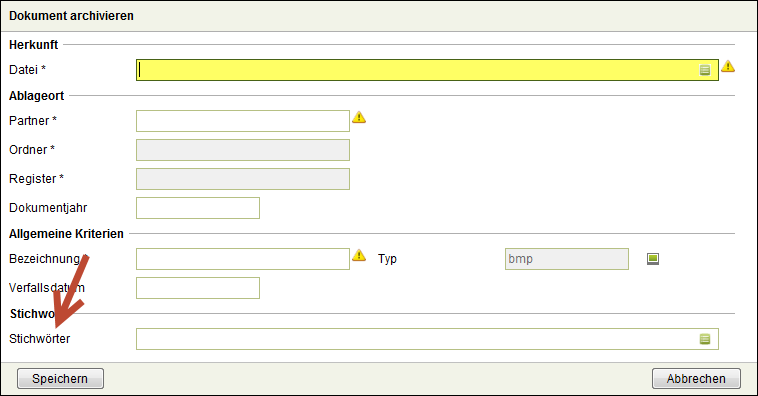The height and width of the screenshot is (396, 758).
Task: Click warning icon beside Bezeichnung field
Action: click(359, 255)
